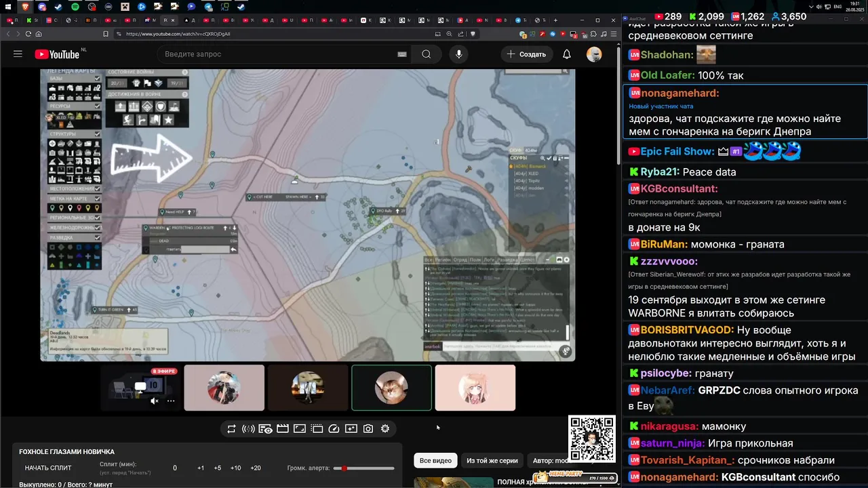Open the three-dots menu on live thumbnail
Viewport: 868px width, 488px height.
(171, 401)
